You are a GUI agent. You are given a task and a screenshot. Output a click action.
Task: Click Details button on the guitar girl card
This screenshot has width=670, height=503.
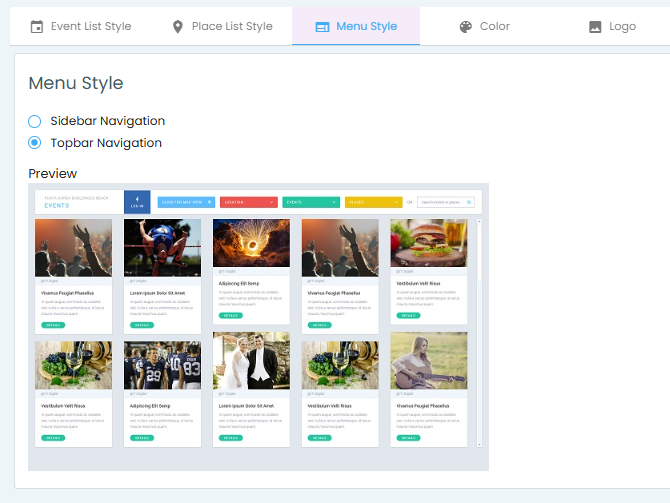coord(408,438)
